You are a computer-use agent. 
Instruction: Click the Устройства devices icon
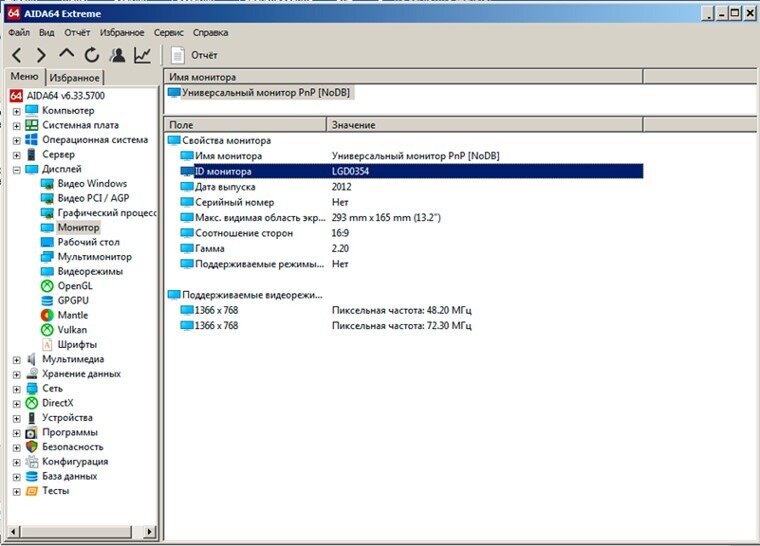point(32,418)
